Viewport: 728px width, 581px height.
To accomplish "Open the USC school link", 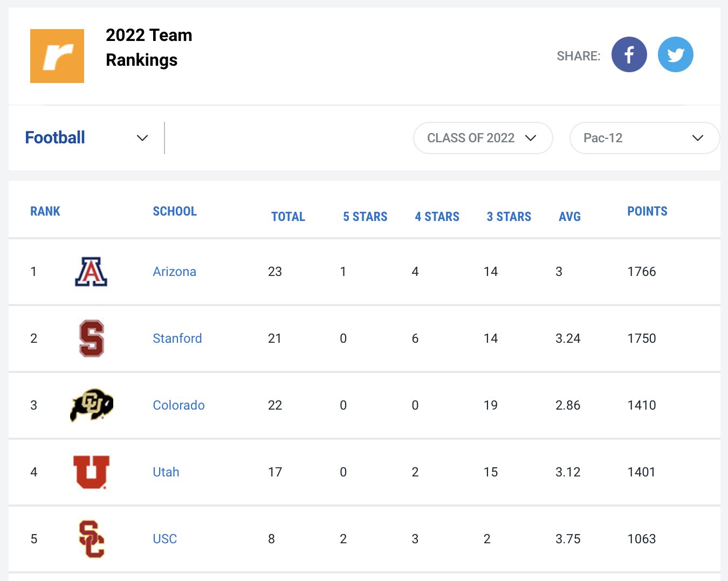I will pyautogui.click(x=164, y=539).
